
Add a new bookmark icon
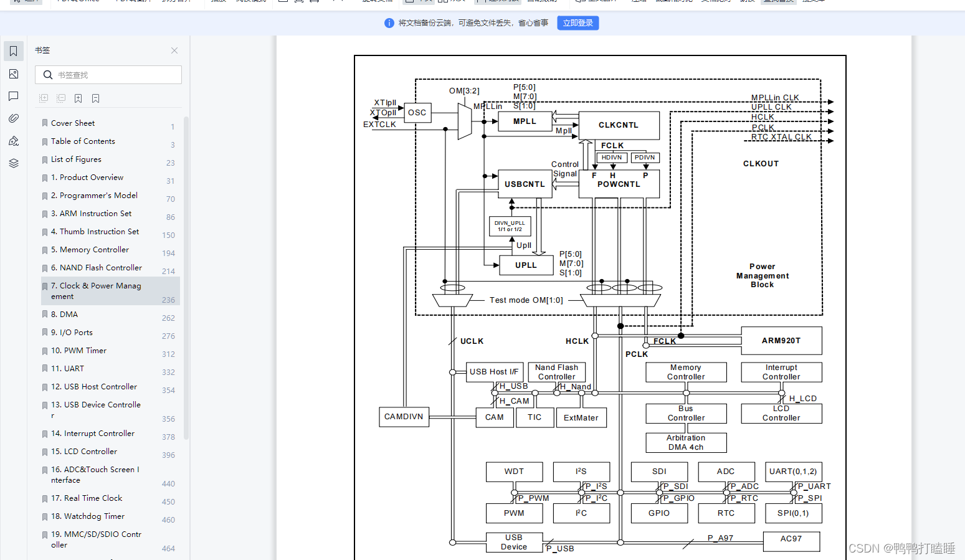(78, 98)
